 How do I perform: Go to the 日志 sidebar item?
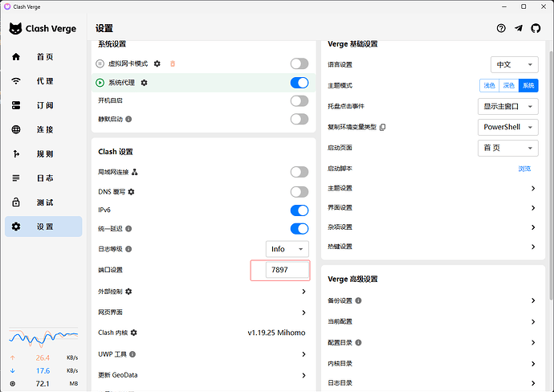(43, 178)
